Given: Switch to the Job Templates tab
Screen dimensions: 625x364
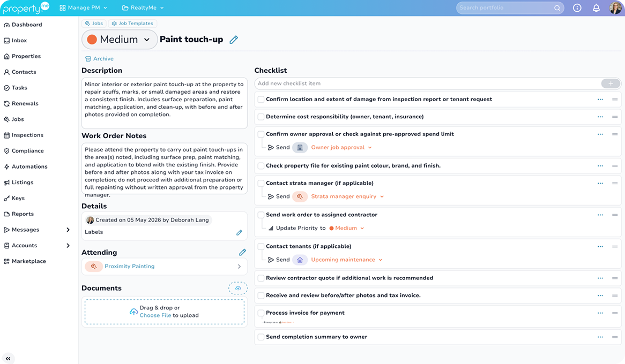Looking at the screenshot, I should (132, 24).
